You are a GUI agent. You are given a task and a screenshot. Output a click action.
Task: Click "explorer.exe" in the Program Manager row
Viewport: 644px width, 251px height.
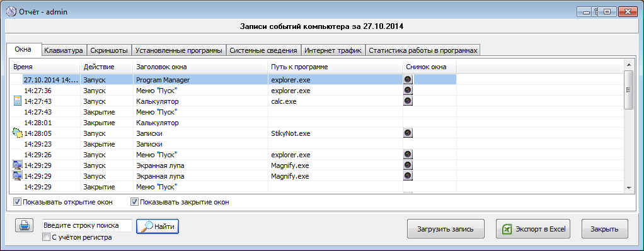(290, 79)
